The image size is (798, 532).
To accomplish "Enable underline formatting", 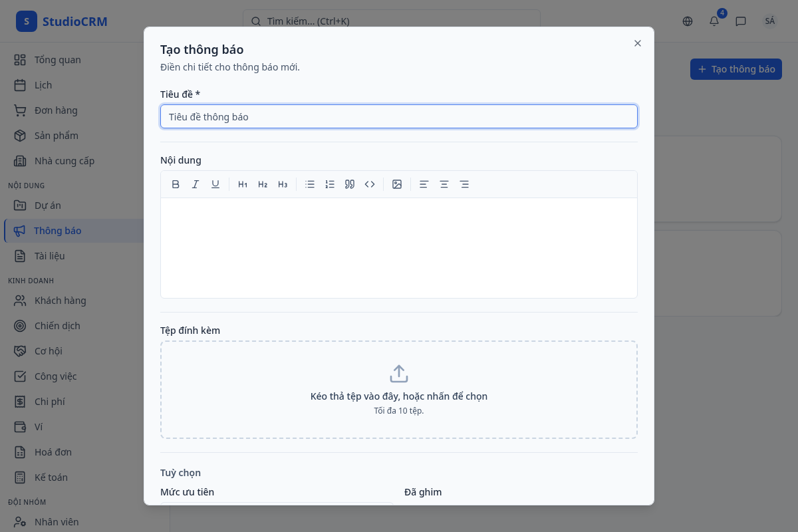I will tap(215, 184).
